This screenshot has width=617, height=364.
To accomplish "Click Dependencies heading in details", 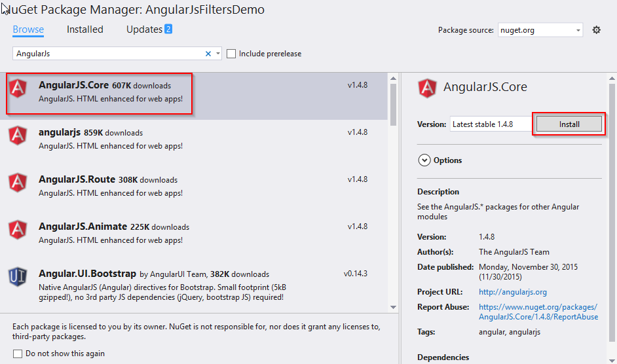I will (443, 357).
